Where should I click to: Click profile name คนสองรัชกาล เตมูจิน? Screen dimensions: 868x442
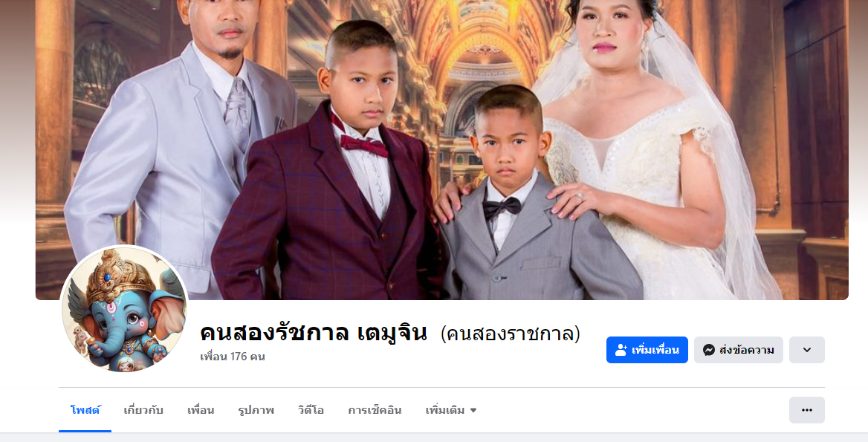click(x=314, y=333)
